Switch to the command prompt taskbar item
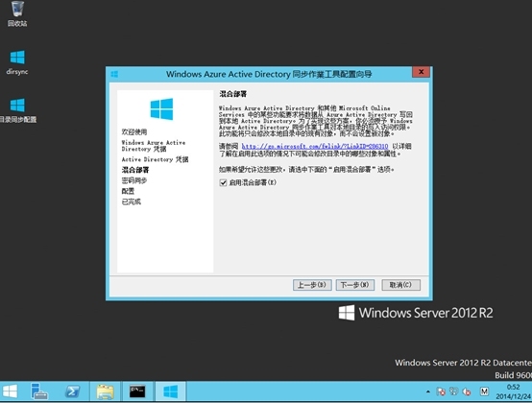The height and width of the screenshot is (403, 532). 137,391
